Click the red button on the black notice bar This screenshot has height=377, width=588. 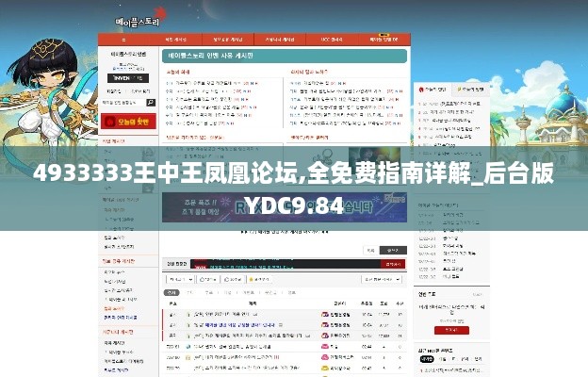point(393,264)
